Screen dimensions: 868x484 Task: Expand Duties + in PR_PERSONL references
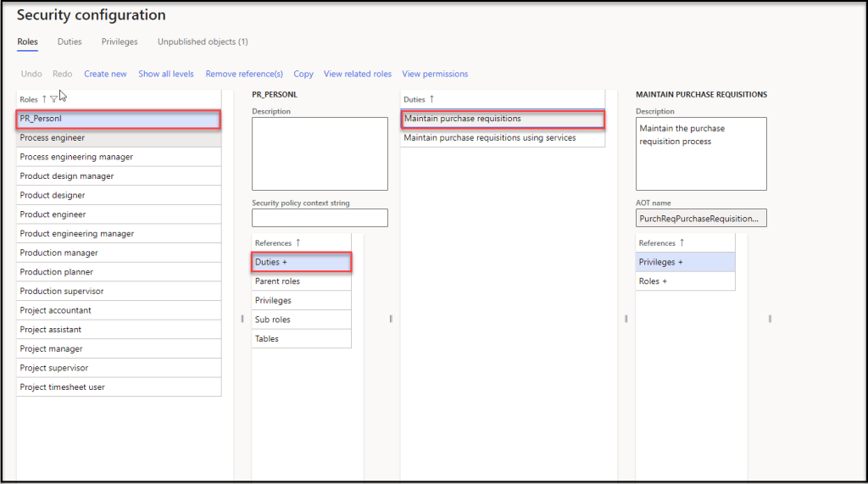pos(301,262)
